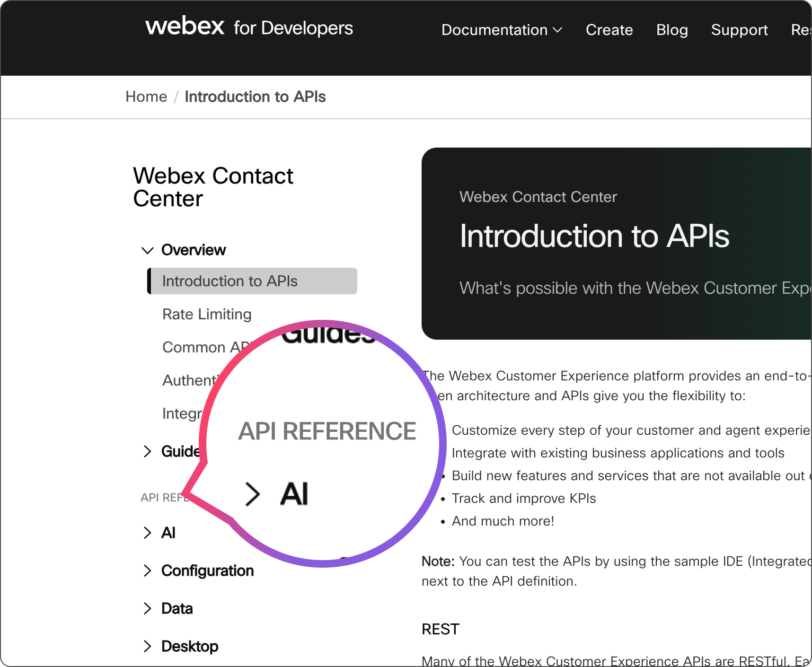Click the Home breadcrumb link
This screenshot has height=667, width=812.
(146, 97)
